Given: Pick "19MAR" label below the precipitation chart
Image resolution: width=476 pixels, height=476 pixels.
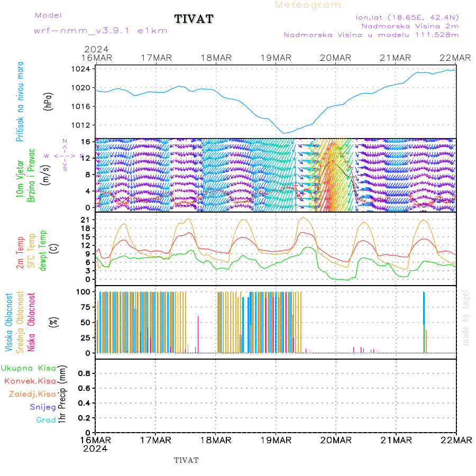Looking at the screenshot, I should [276, 440].
